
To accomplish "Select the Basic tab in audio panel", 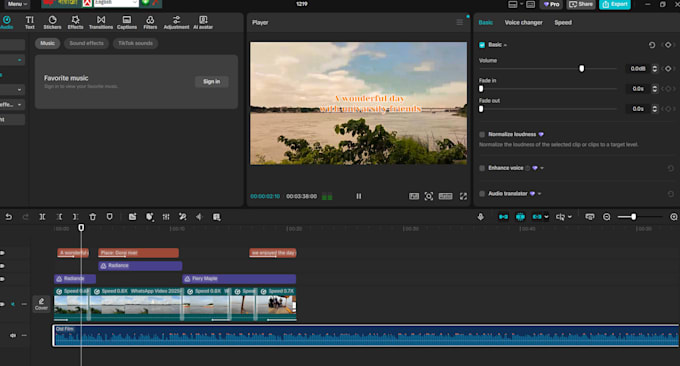I will coord(485,23).
